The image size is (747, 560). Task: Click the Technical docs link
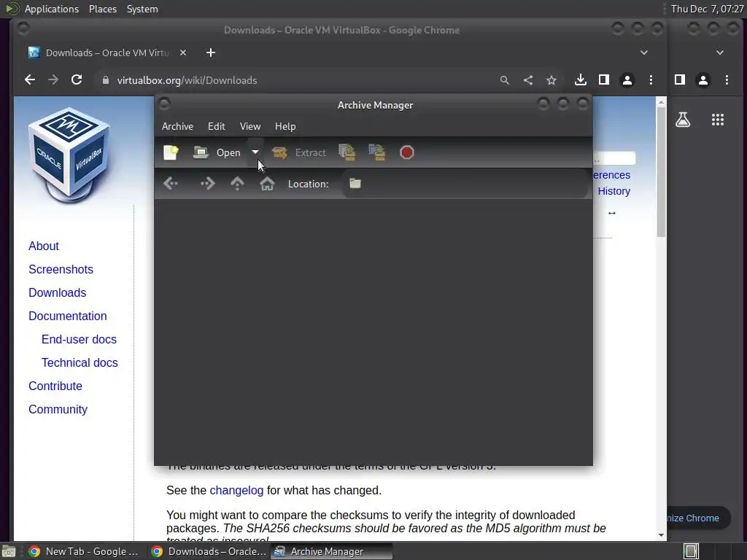point(80,363)
